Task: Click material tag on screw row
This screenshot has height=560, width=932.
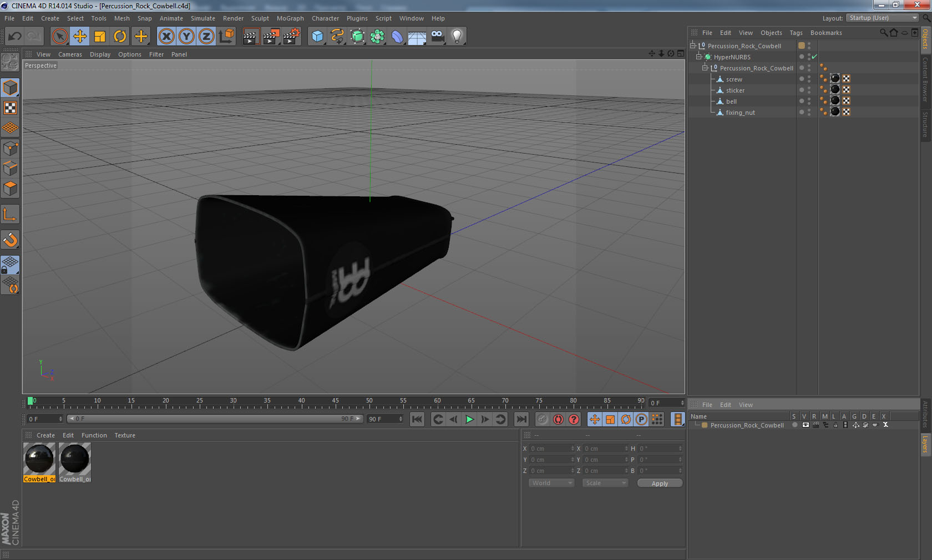Action: 835,79
